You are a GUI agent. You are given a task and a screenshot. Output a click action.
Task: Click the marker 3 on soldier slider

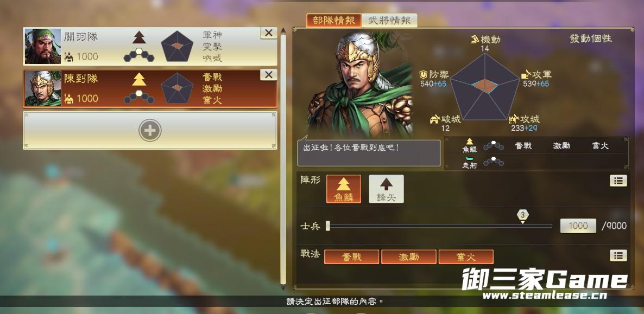coord(522,216)
